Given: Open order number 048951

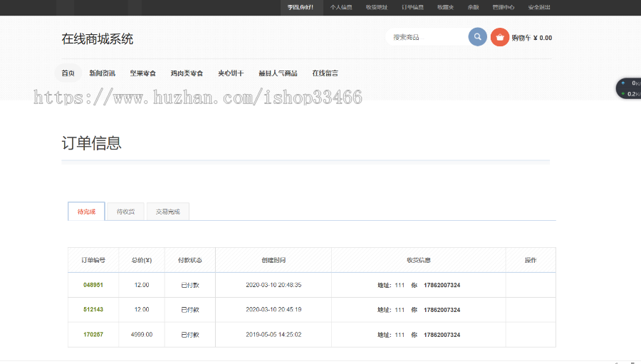Looking at the screenshot, I should tap(93, 285).
